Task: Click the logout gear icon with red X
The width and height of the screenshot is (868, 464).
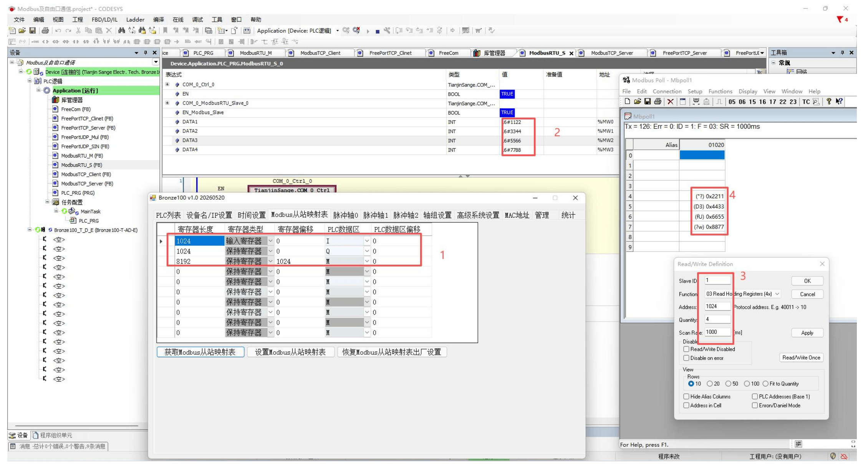Action: tap(356, 30)
